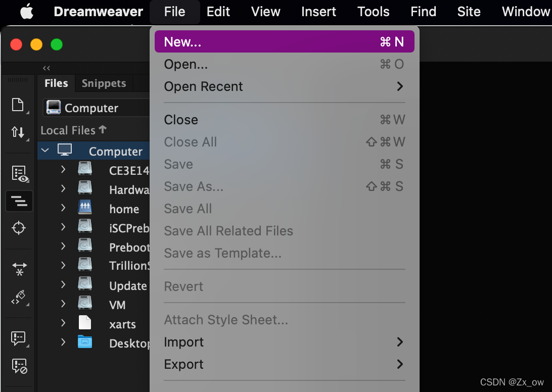The width and height of the screenshot is (552, 392).
Task: Select the home volume icon
Action: 85,207
